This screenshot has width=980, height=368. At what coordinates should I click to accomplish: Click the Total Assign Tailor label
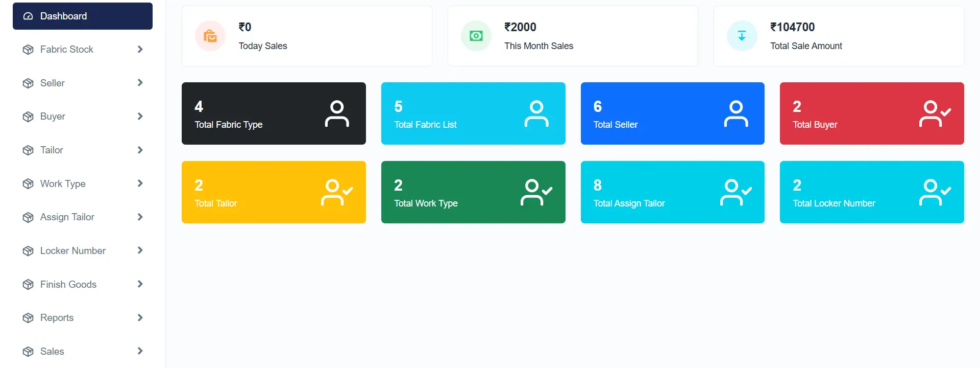pyautogui.click(x=629, y=203)
